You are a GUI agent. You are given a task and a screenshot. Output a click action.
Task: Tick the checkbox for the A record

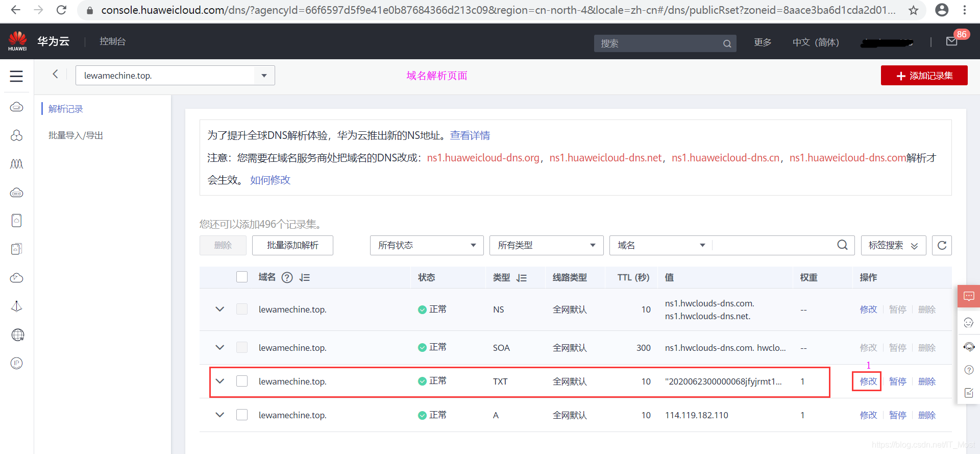pos(242,415)
